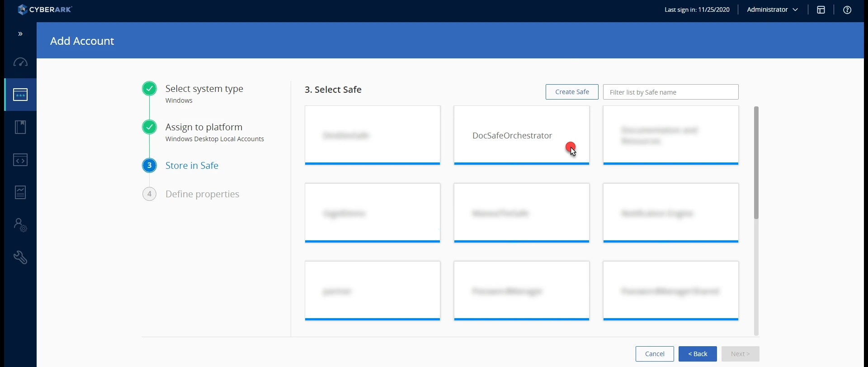Select the DocSafeOrchestrator safe card
Screen dimensions: 868x367
(522, 135)
